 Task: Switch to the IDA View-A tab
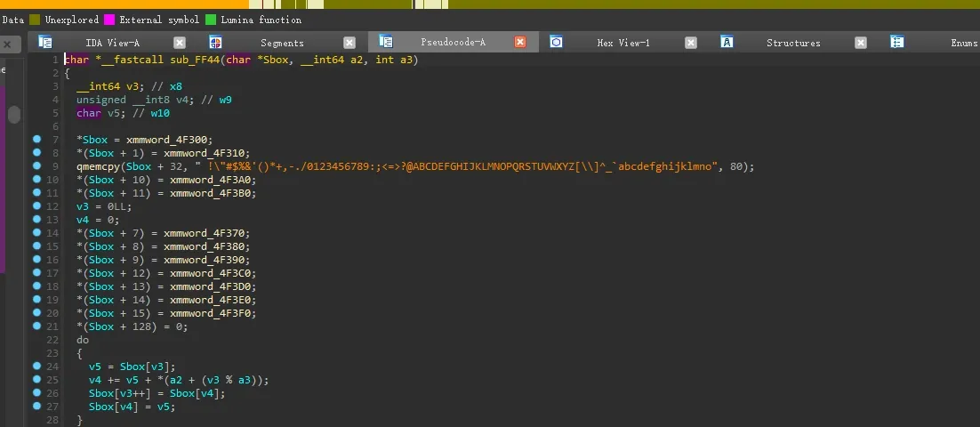coord(113,43)
